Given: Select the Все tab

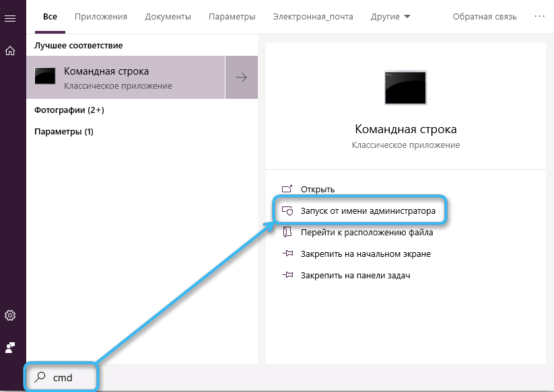Looking at the screenshot, I should (50, 16).
